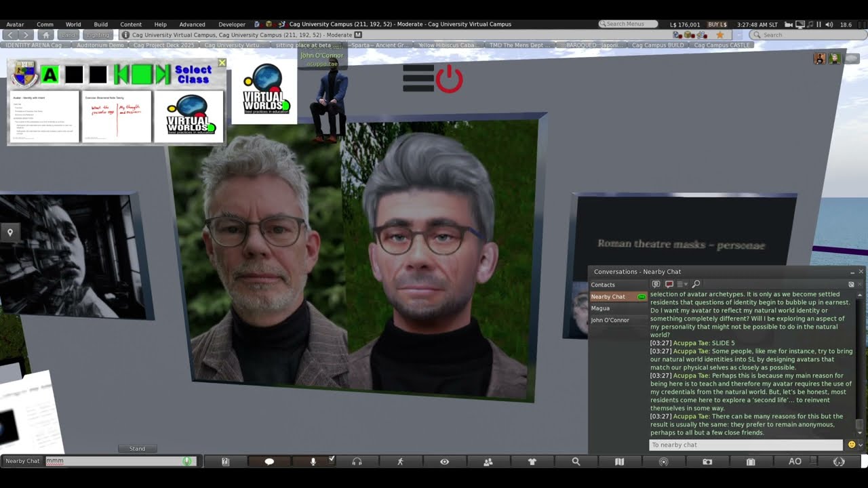Screen dimensions: 868x488
Task: Click the location info icon in the address bar
Action: (x=125, y=35)
